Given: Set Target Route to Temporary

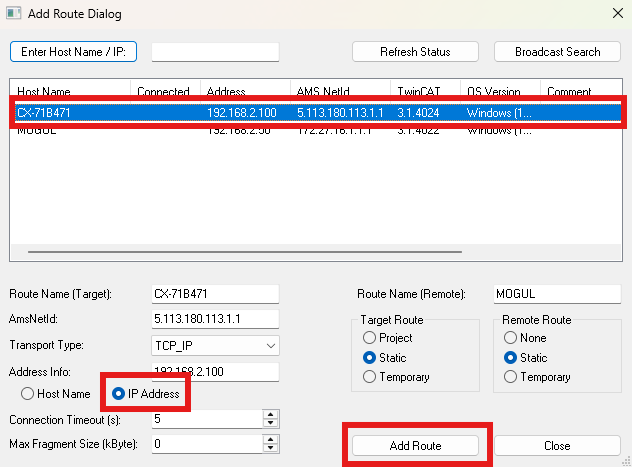Looking at the screenshot, I should [x=370, y=377].
